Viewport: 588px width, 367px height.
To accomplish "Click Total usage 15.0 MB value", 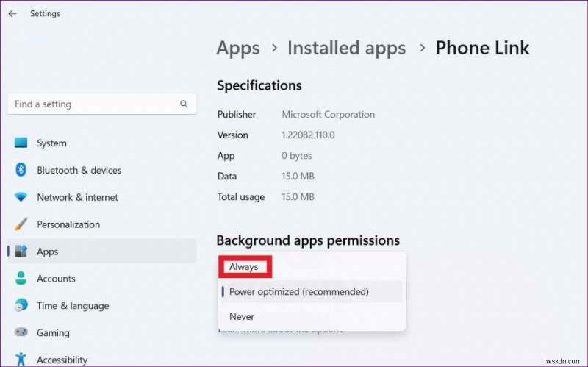I will (298, 197).
